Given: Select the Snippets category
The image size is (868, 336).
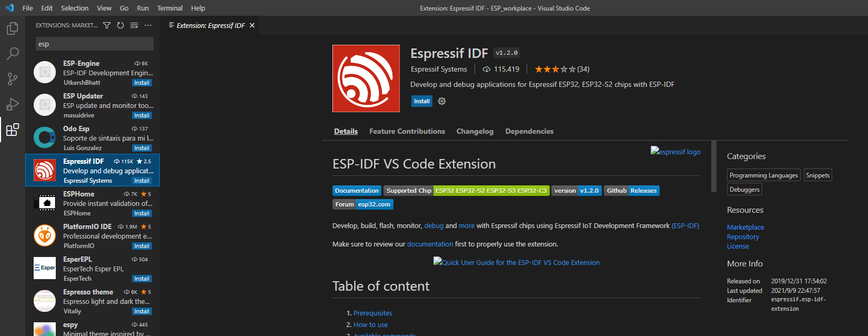Looking at the screenshot, I should [817, 175].
